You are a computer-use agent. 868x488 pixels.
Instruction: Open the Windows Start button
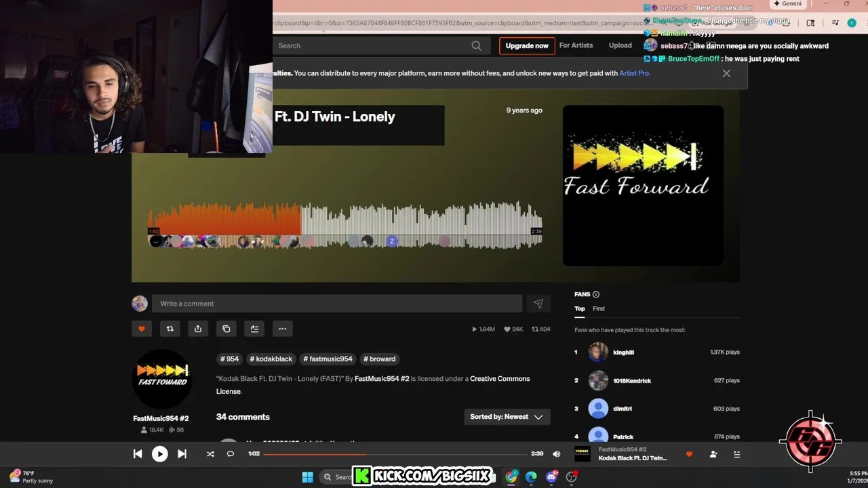click(307, 476)
